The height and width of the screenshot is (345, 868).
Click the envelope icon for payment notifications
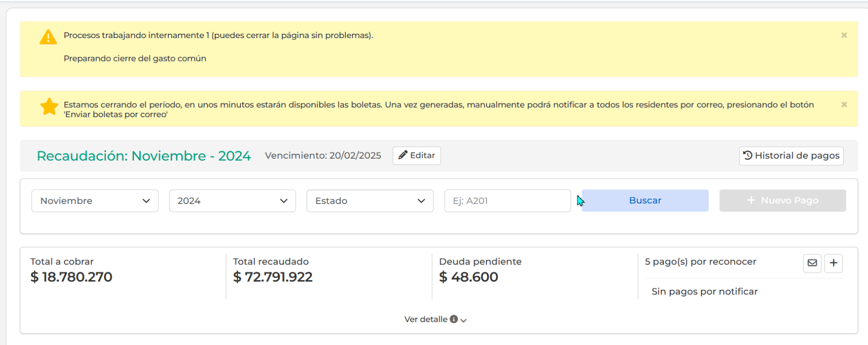pyautogui.click(x=812, y=263)
